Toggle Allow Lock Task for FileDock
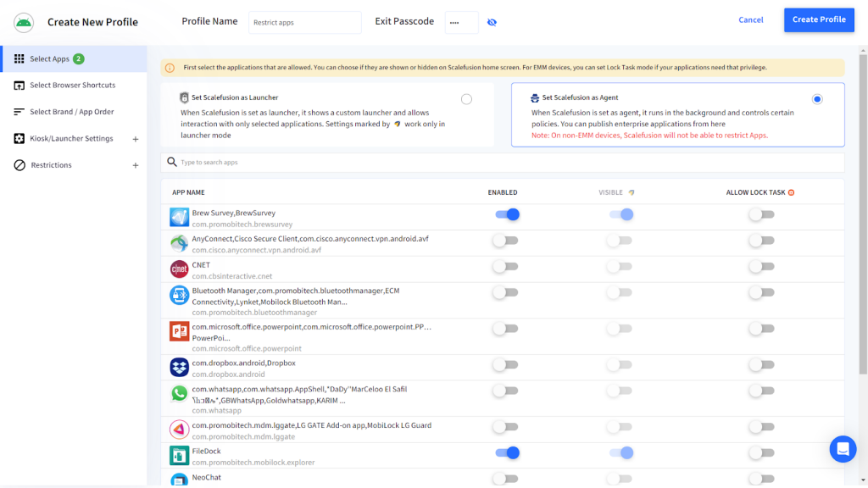 click(x=762, y=453)
